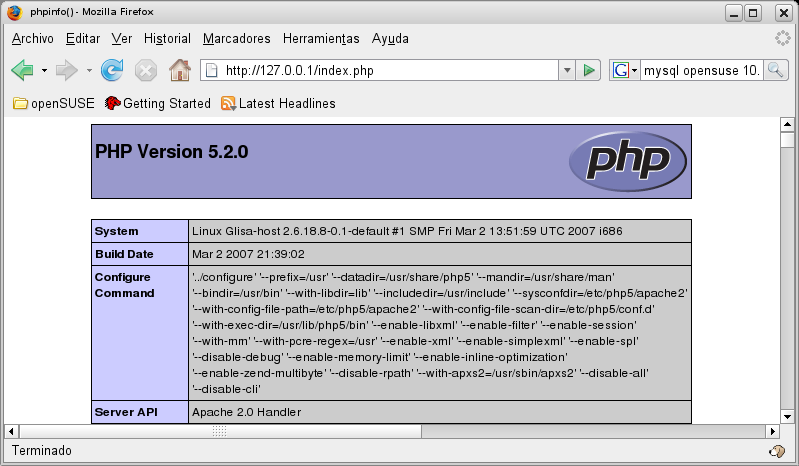
Task: Reload the page with the refresh icon
Action: (x=112, y=70)
